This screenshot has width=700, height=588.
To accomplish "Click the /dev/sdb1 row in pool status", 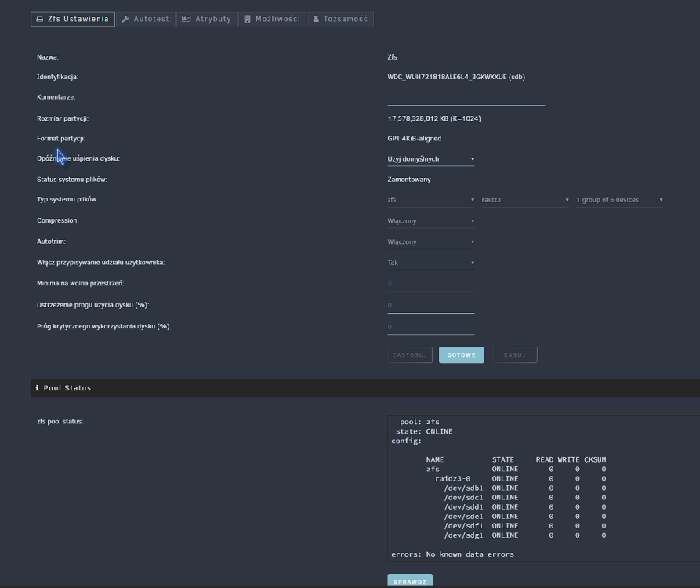I will (x=525, y=488).
